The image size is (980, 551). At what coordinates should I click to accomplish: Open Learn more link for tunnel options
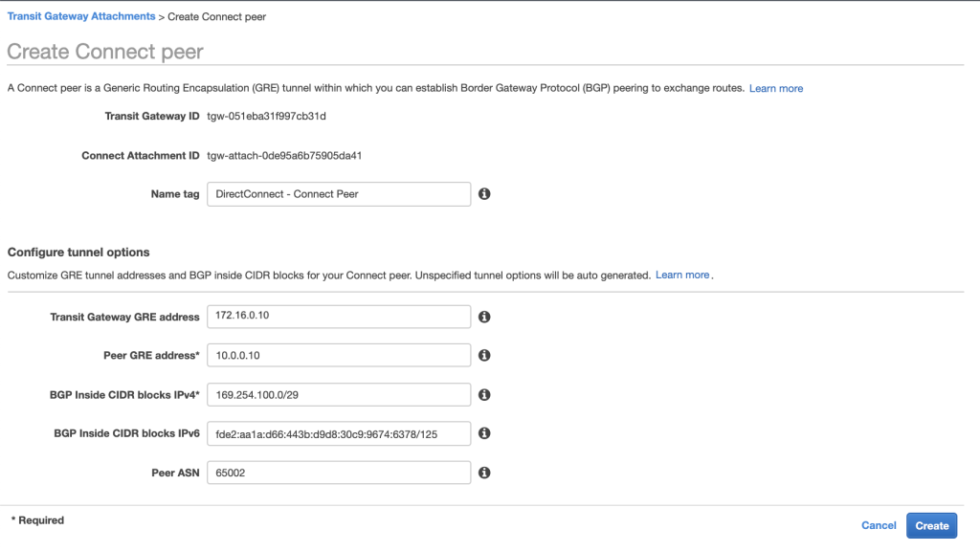[682, 275]
